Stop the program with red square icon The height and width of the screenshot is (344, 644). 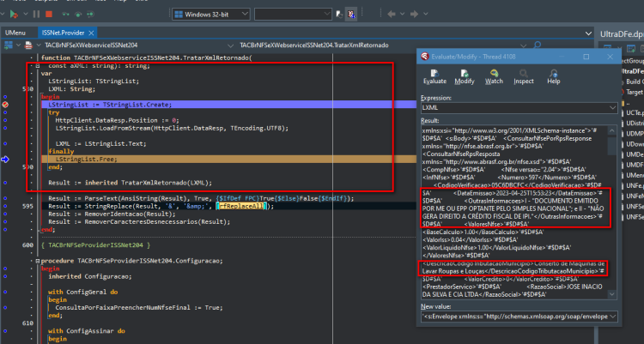(x=49, y=15)
